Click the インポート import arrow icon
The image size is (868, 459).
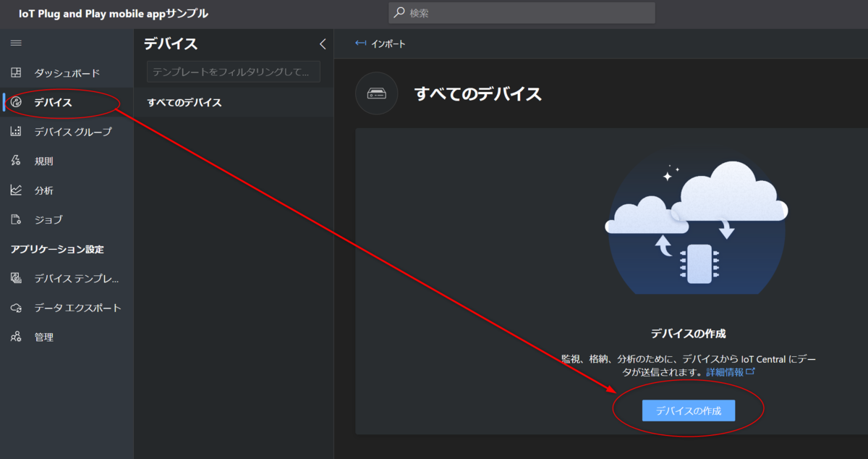point(360,43)
